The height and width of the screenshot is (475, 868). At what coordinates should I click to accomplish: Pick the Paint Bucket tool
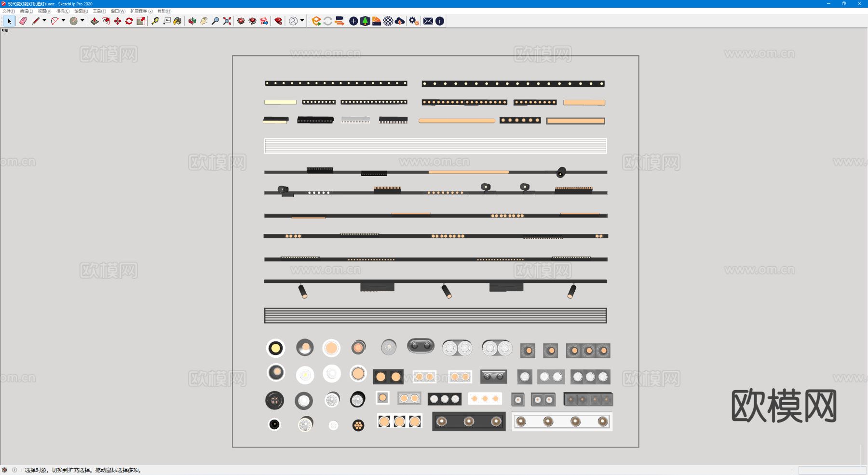click(x=178, y=21)
